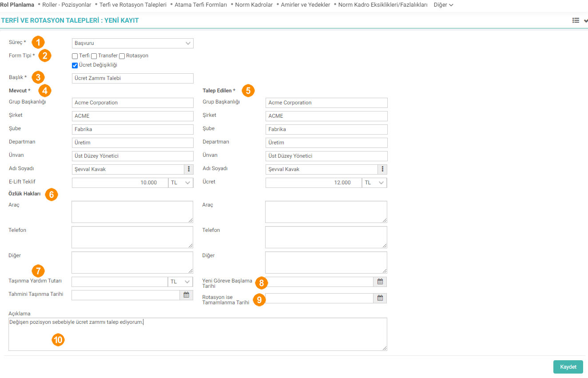588x378 pixels.
Task: Open E-Lift Teklif currency TL dropdown
Action: coord(181,183)
